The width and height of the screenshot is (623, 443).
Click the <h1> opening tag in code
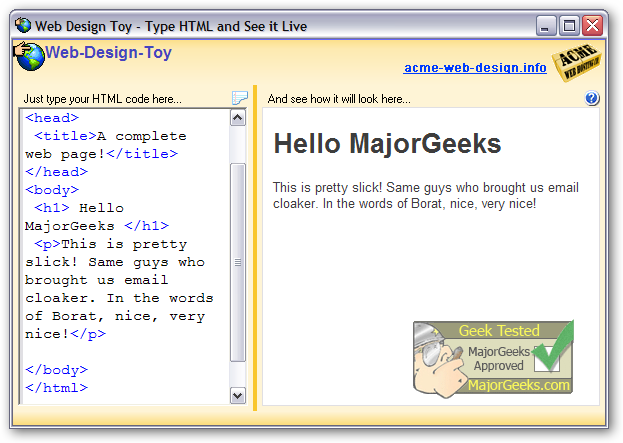52,208
